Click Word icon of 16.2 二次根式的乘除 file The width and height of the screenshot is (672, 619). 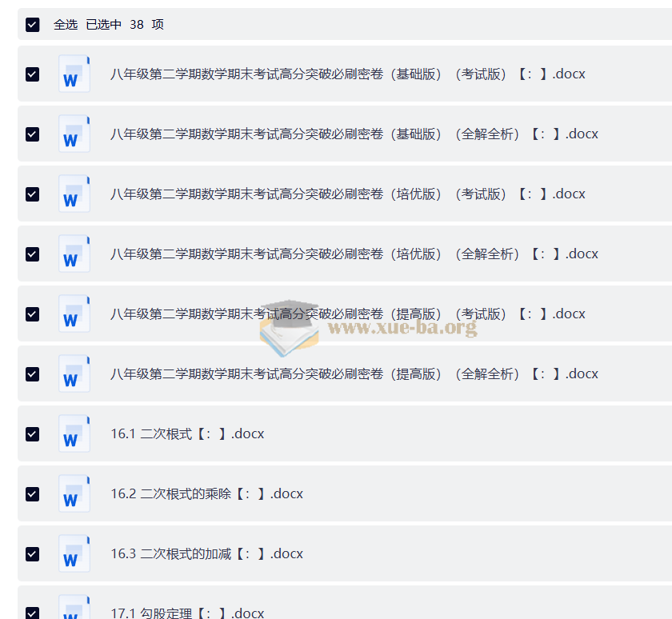click(x=74, y=493)
